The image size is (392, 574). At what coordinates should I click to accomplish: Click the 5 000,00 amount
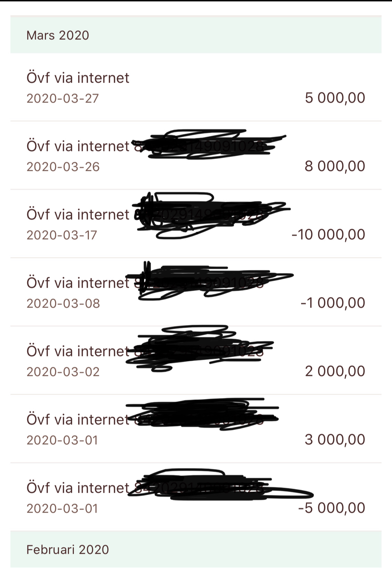[335, 98]
